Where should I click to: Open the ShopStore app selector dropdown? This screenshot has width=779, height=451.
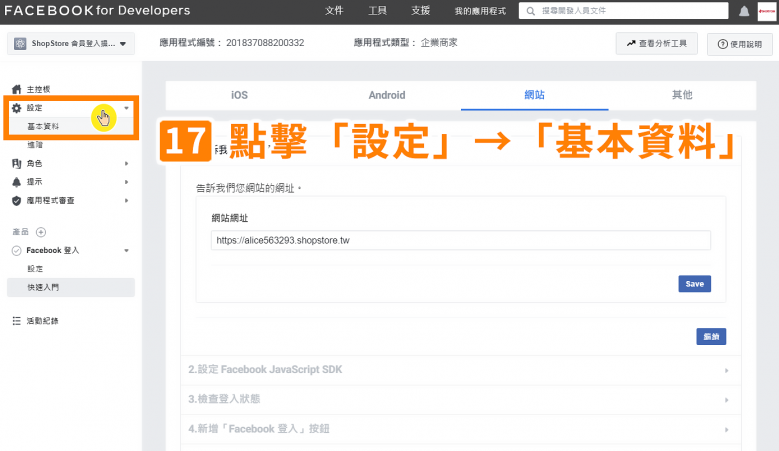(71, 44)
